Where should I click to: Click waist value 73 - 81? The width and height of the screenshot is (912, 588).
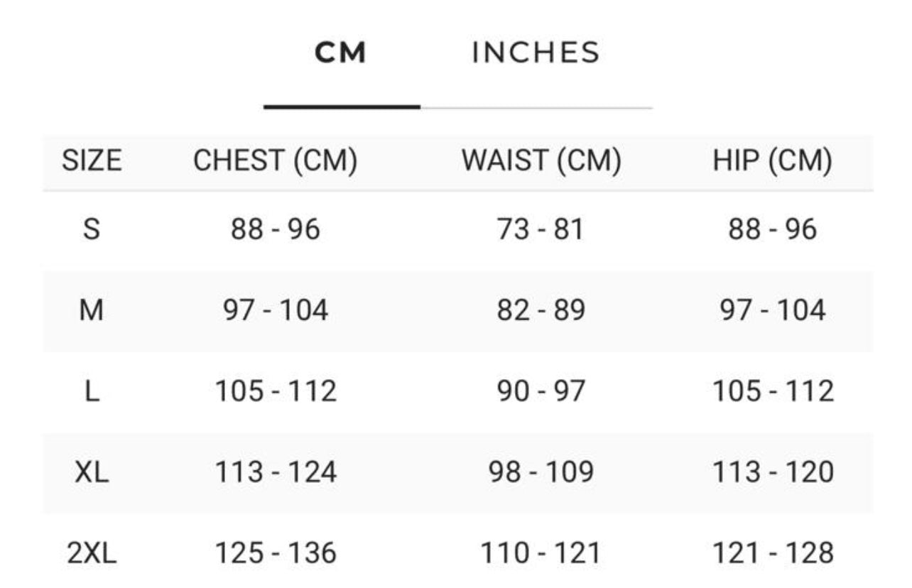541,229
